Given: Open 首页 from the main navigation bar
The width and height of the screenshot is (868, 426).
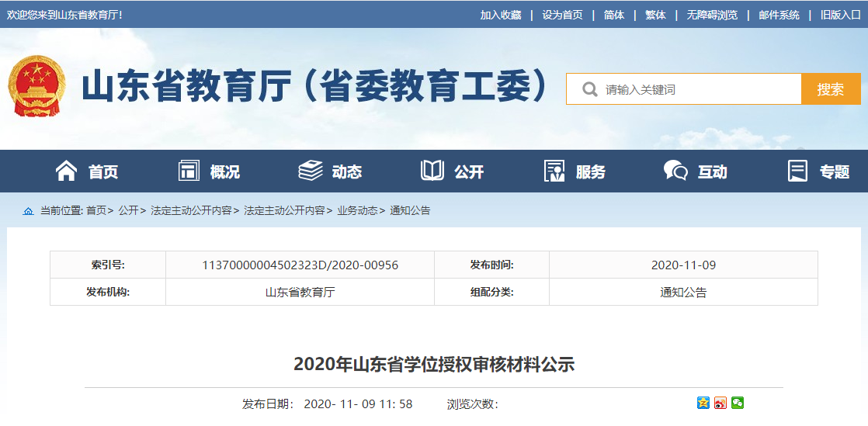Looking at the screenshot, I should coord(87,171).
